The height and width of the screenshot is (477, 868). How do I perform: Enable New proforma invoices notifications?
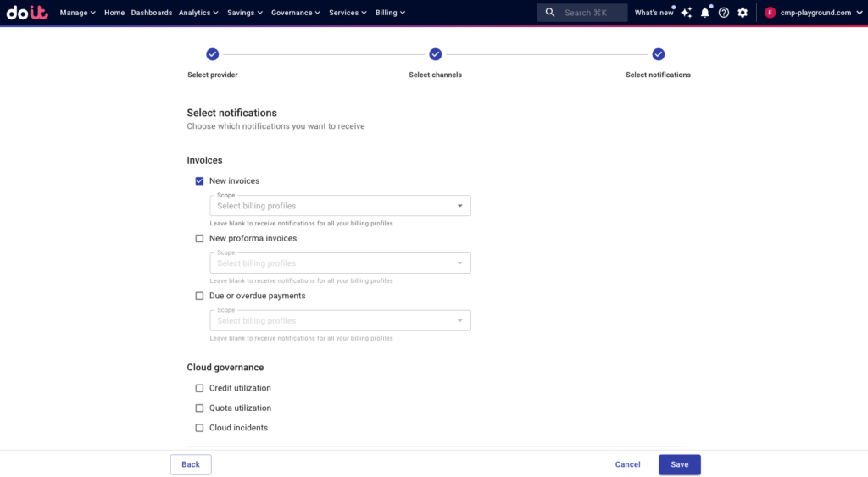pos(200,239)
